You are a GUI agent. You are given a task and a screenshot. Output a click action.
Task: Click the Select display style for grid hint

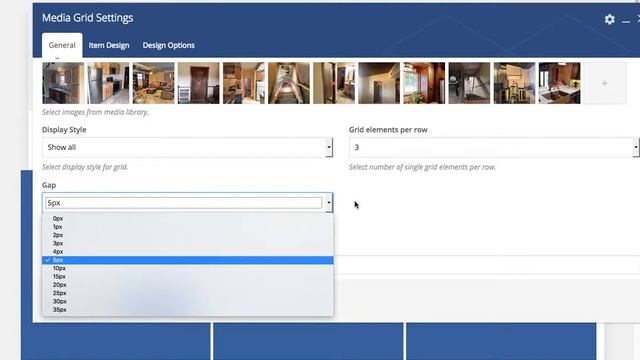(x=85, y=167)
